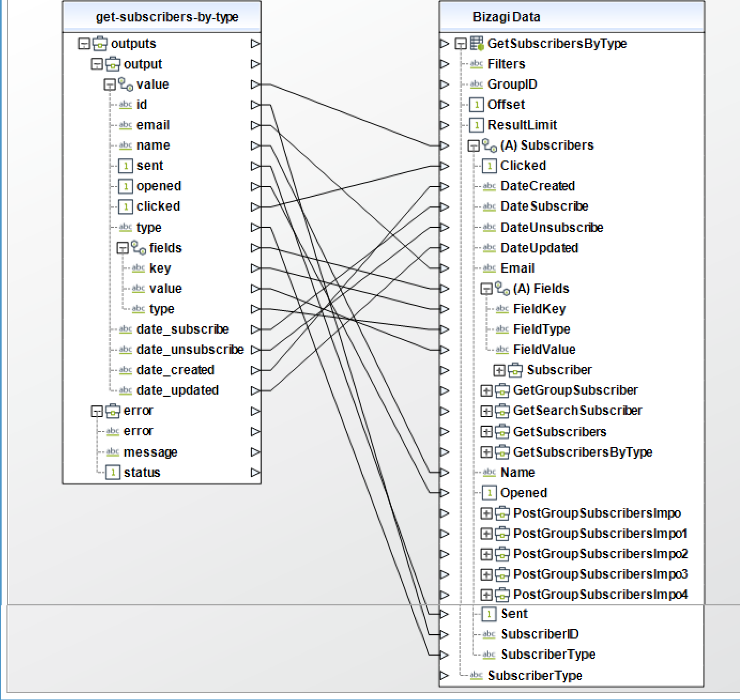
Task: Collapse the (A) Fields node
Action: 486,289
